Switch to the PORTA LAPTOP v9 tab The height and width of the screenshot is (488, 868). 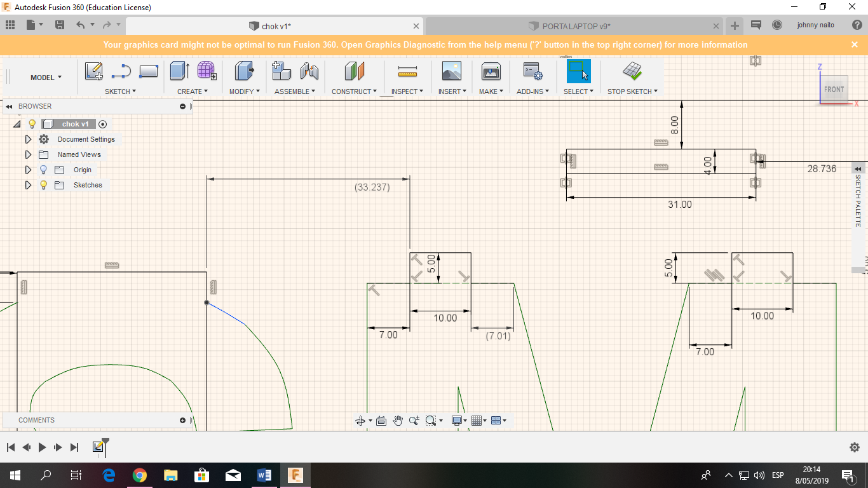point(576,26)
